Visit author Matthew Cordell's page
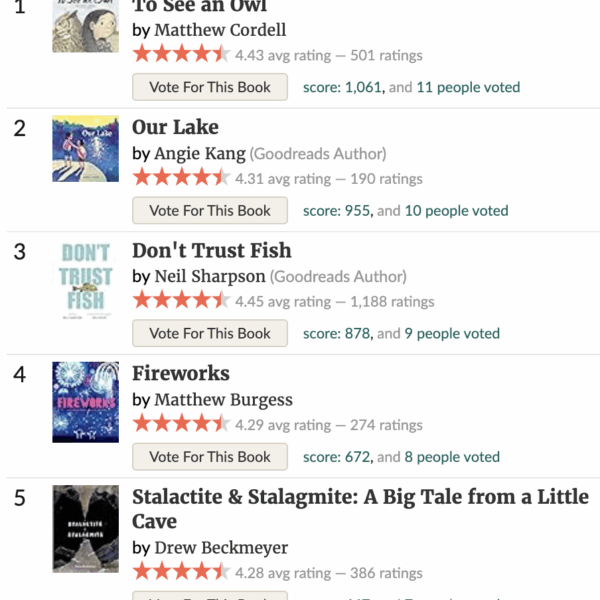 [x=220, y=30]
